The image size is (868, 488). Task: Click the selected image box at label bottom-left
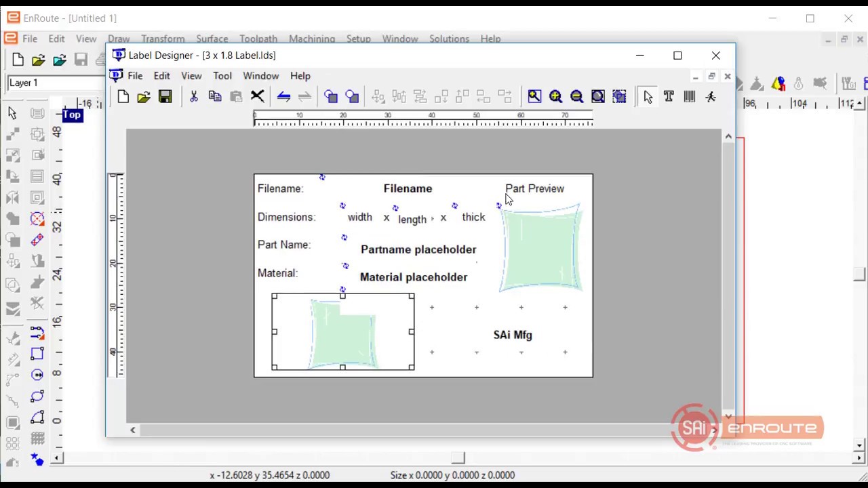click(343, 332)
